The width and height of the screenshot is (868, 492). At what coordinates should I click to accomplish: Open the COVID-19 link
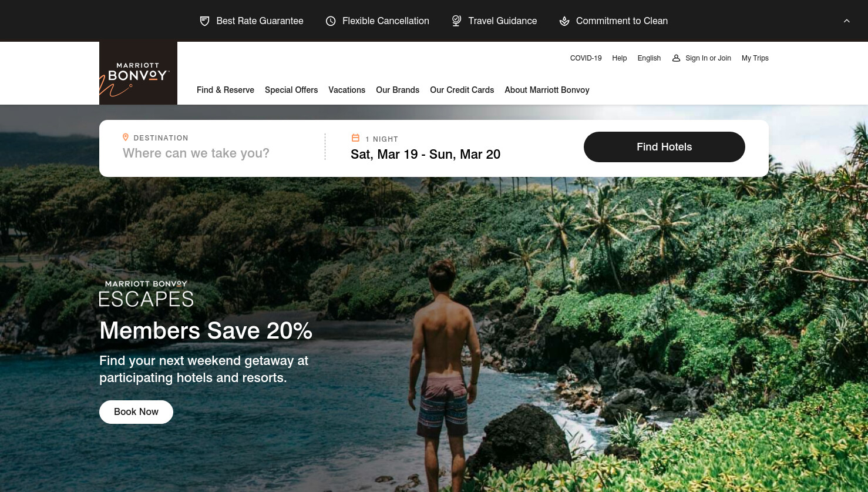[x=586, y=58]
